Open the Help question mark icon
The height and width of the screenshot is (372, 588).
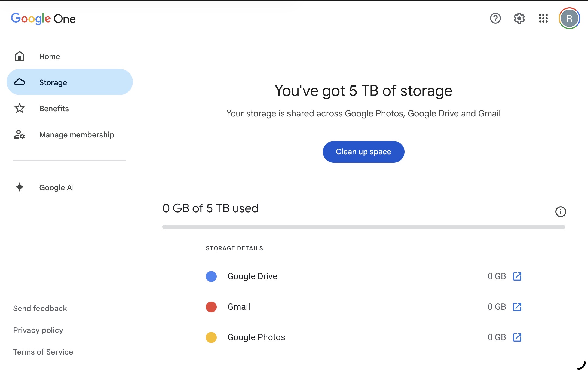click(495, 19)
